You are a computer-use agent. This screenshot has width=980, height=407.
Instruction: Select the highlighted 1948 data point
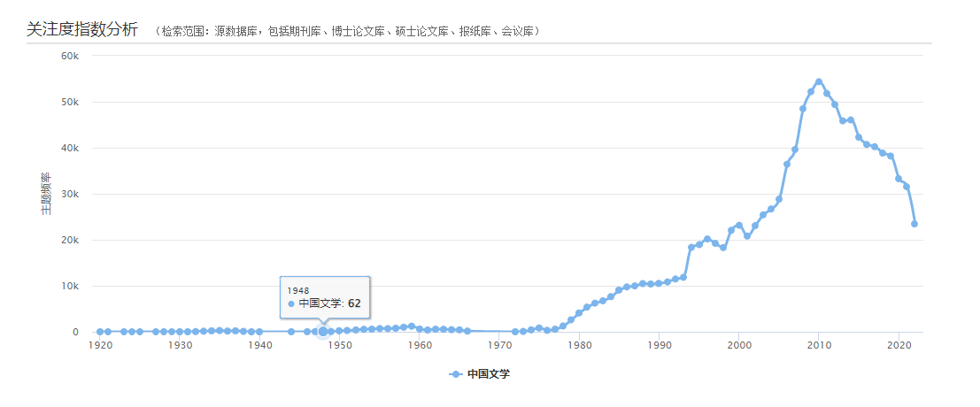(x=323, y=331)
